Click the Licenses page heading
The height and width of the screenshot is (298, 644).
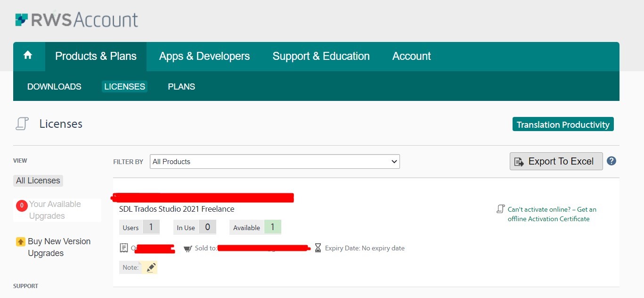click(61, 124)
